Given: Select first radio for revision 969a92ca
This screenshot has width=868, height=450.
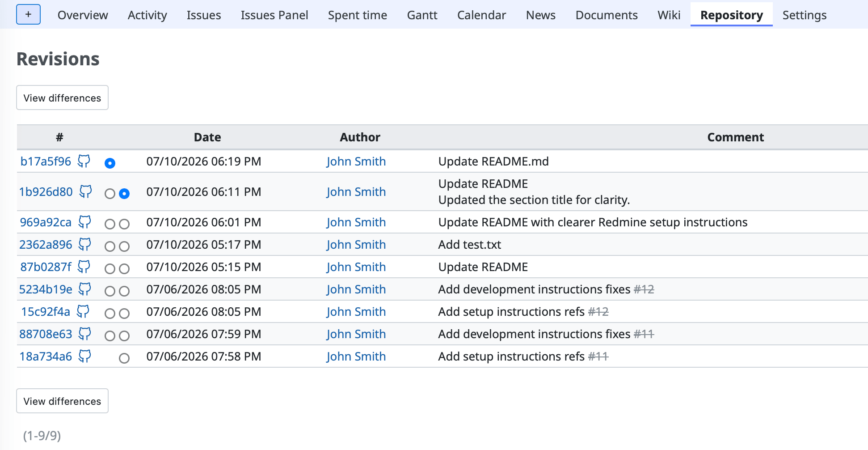Looking at the screenshot, I should click(110, 224).
